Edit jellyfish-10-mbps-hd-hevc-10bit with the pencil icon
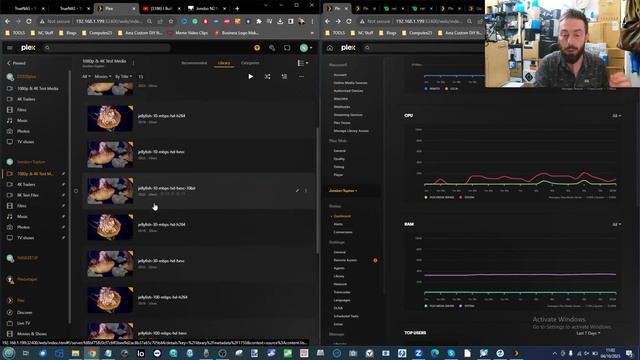640x360 pixels. pos(297,190)
